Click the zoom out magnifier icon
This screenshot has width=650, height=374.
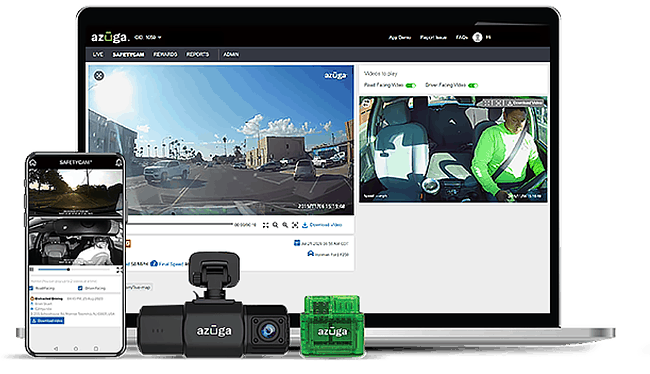[275, 225]
